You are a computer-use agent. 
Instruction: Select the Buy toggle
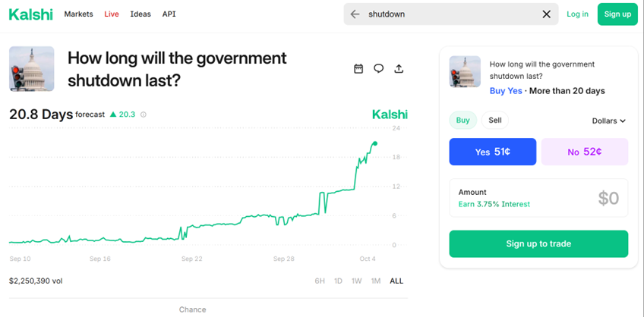tap(462, 120)
